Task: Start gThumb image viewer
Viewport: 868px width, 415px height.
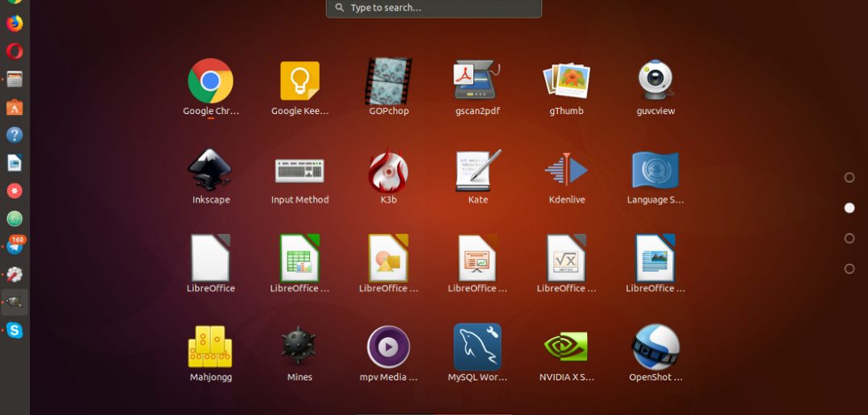Action: pos(566,80)
